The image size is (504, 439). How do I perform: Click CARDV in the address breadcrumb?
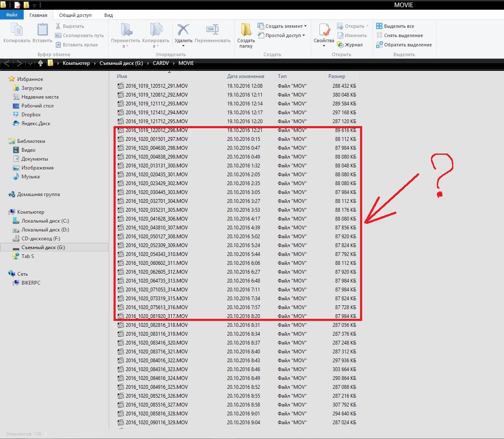[x=160, y=63]
